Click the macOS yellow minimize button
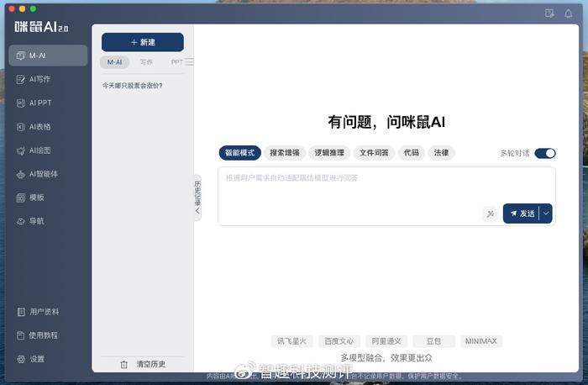Image resolution: width=588 pixels, height=385 pixels. click(23, 8)
